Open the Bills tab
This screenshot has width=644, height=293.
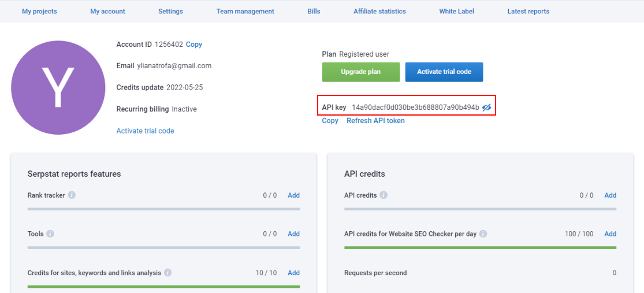[314, 12]
